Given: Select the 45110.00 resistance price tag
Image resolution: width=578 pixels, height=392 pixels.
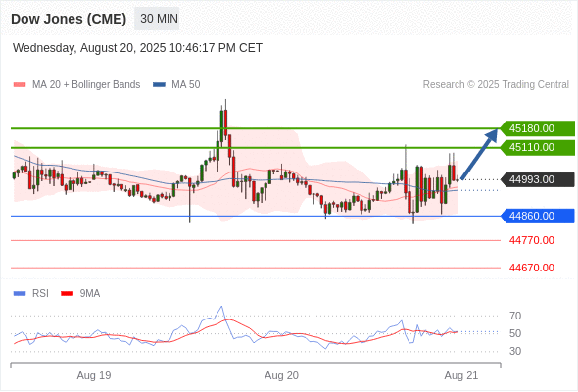Looking at the screenshot, I should click(x=538, y=148).
